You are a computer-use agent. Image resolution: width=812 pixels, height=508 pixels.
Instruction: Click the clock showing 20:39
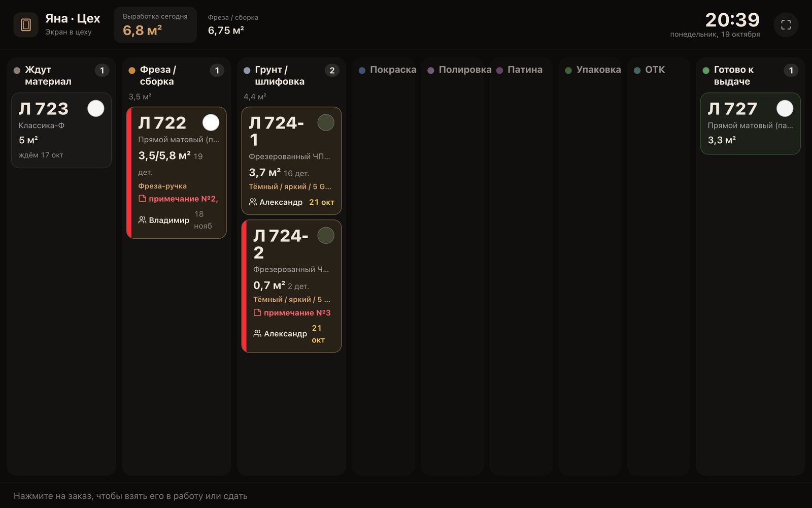[732, 20]
